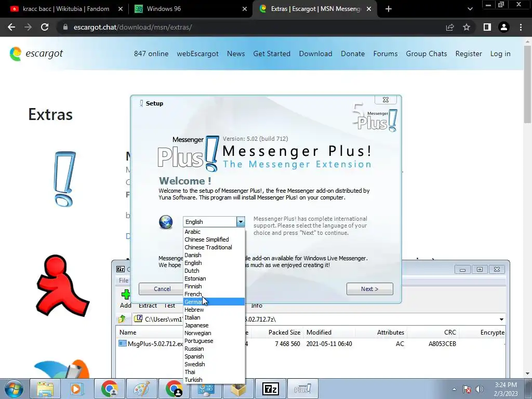The height and width of the screenshot is (399, 532).
Task: Open the browser side panel icon
Action: click(487, 27)
